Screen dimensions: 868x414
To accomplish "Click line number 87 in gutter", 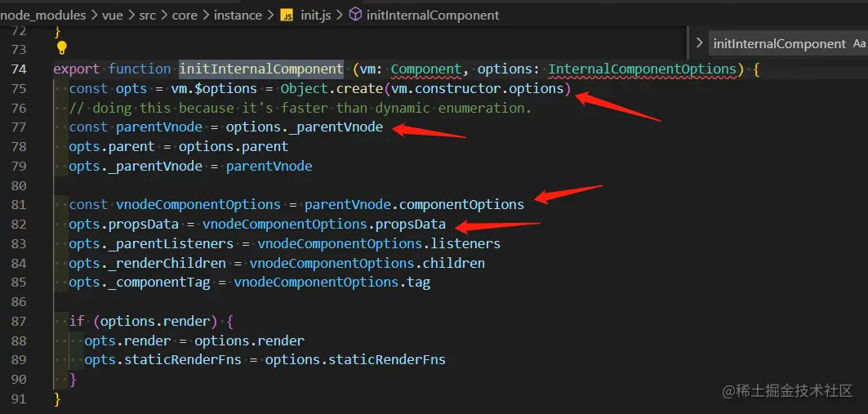I will tap(18, 321).
